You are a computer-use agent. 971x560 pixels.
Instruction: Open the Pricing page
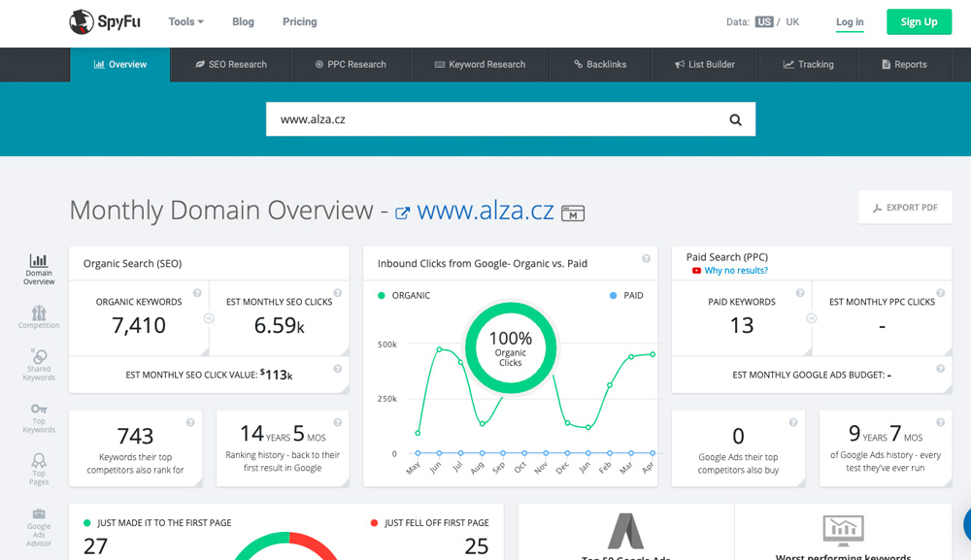[300, 21]
